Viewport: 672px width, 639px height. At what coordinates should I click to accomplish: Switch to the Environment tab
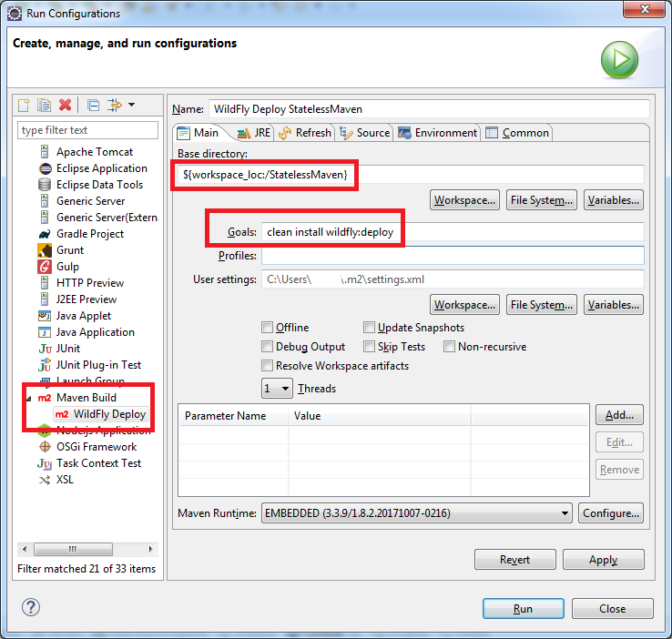point(438,133)
